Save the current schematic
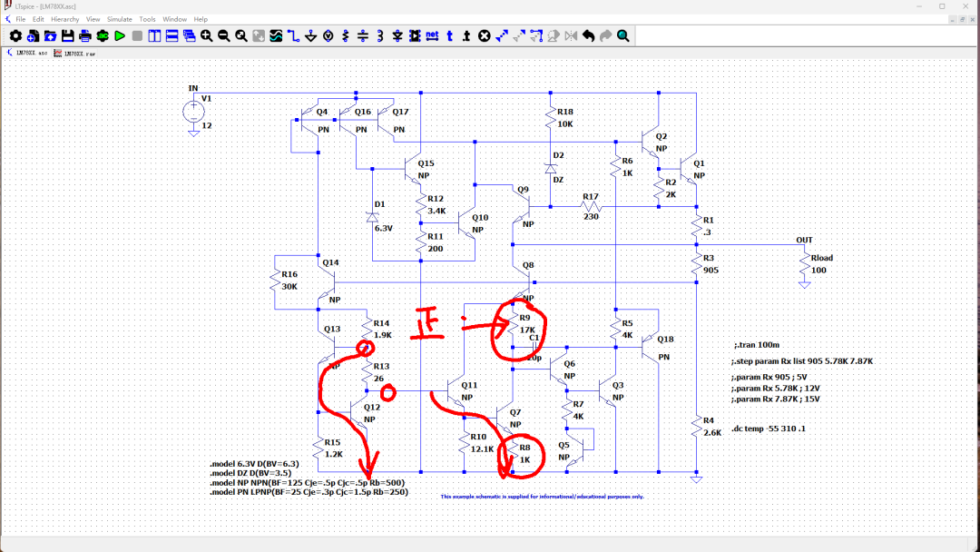This screenshot has height=552, width=980. click(x=66, y=36)
